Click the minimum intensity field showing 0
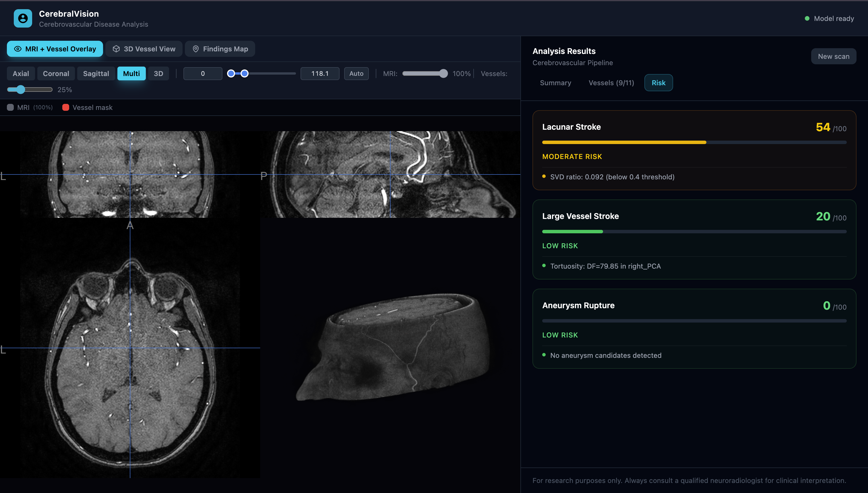 tap(203, 73)
